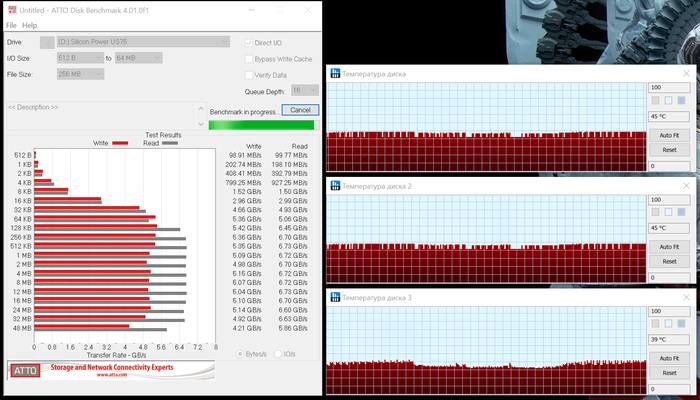This screenshot has height=400, width=700.
Task: Click the ATTO Disk Benchmark title bar icon
Action: click(12, 8)
